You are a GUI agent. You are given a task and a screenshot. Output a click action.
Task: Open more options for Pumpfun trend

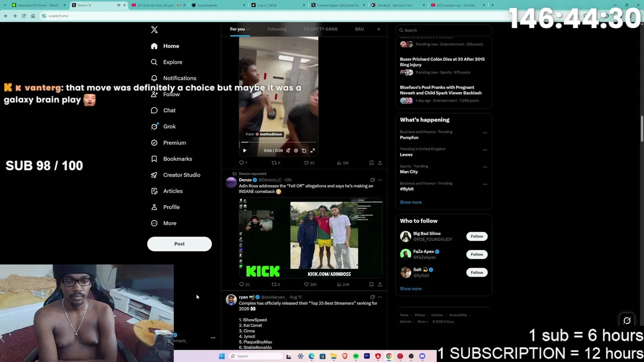pos(485,133)
